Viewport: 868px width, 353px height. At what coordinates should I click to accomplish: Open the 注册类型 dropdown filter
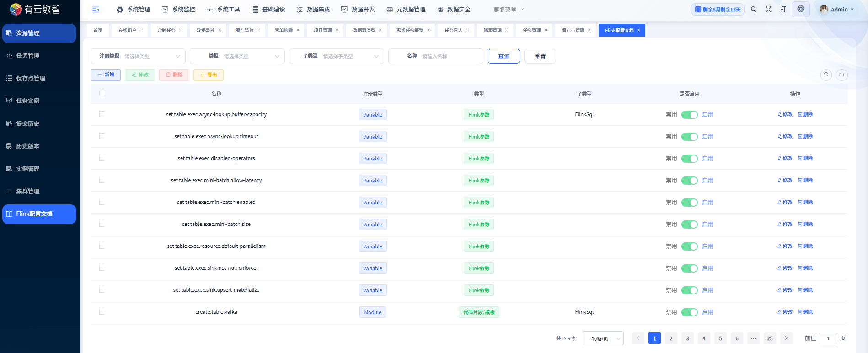coord(151,56)
